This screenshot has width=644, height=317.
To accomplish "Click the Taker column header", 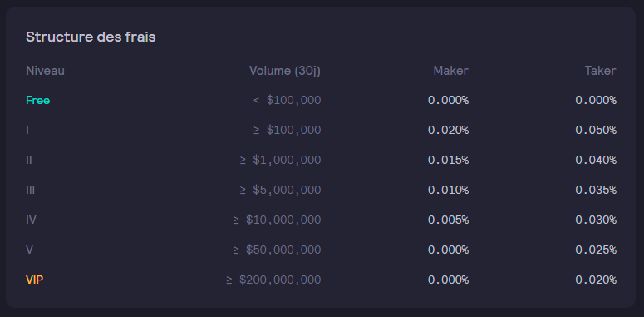I will point(601,71).
